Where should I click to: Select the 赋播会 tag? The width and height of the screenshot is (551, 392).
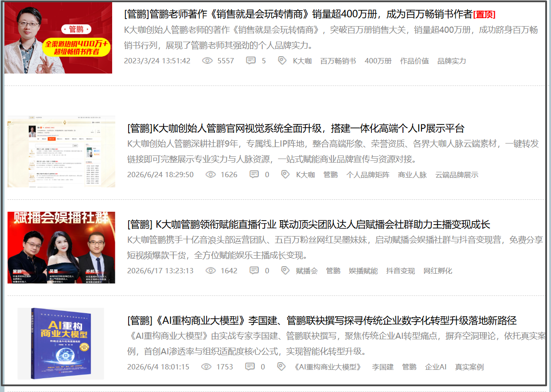pyautogui.click(x=307, y=271)
